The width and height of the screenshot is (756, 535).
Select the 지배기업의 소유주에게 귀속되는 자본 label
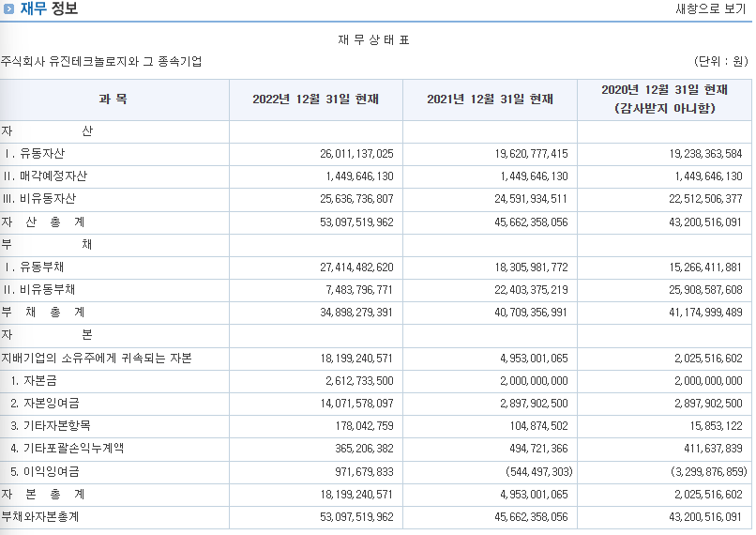coord(97,358)
